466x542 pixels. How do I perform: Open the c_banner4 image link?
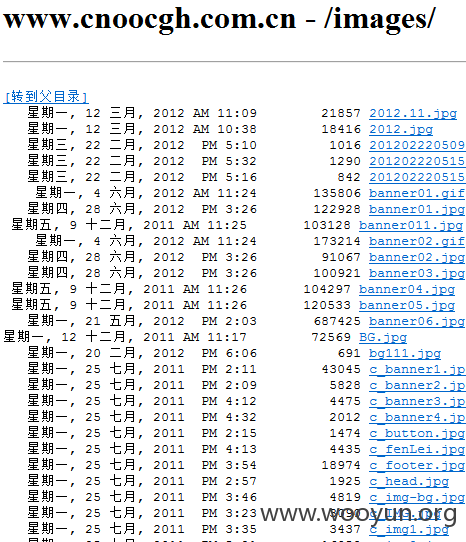point(417,418)
